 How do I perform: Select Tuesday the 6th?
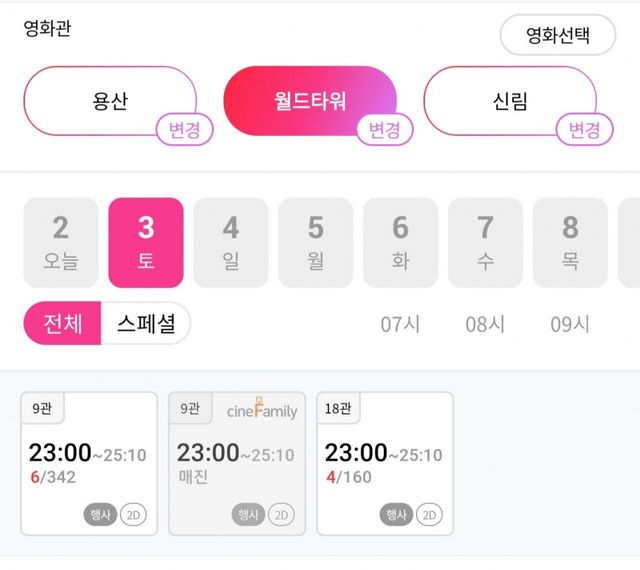[x=401, y=242]
